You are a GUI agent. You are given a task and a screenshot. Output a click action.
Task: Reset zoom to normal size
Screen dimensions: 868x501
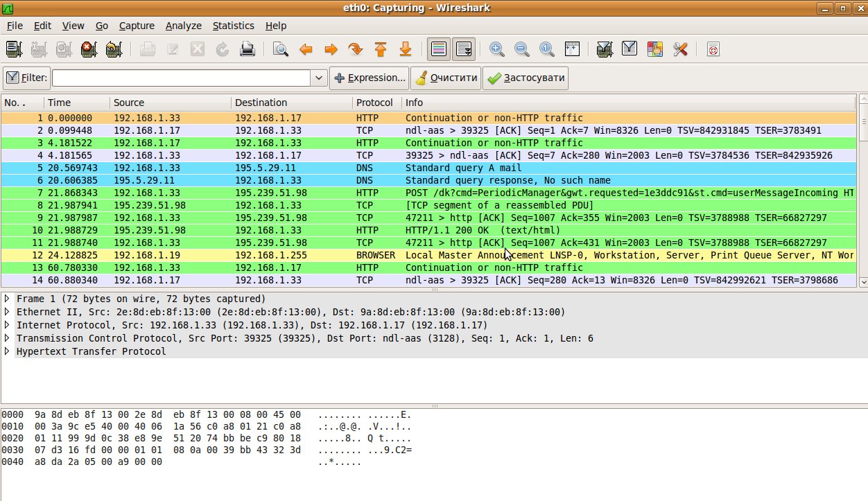coord(546,49)
